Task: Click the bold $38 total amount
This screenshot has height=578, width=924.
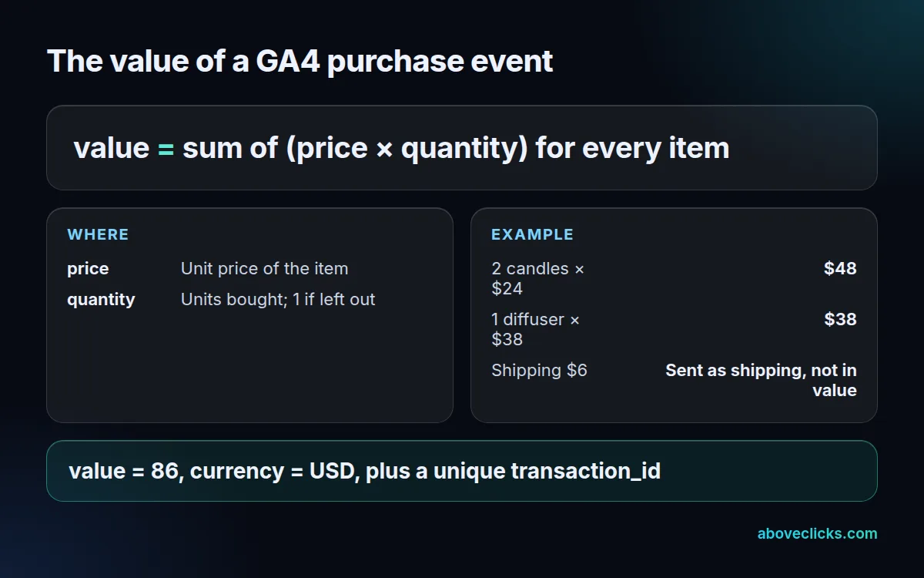Action: pos(840,319)
